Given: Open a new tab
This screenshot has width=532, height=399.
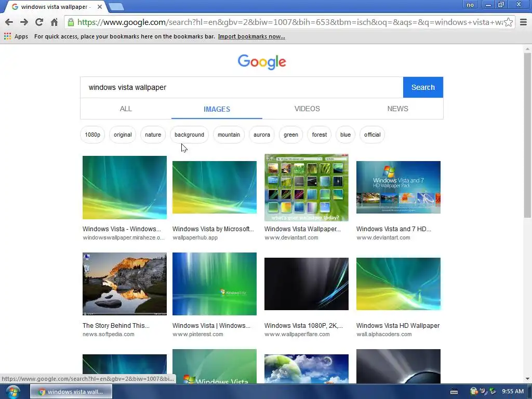Looking at the screenshot, I should (x=116, y=7).
